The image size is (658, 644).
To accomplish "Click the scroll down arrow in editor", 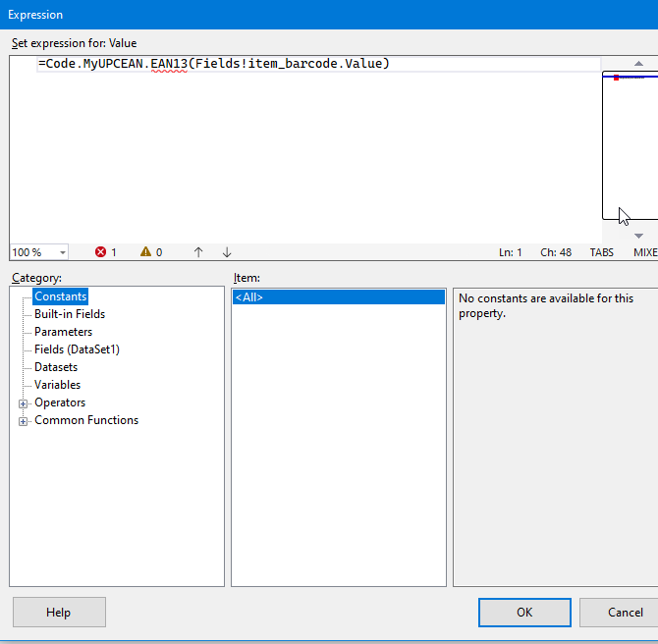I will pos(638,236).
